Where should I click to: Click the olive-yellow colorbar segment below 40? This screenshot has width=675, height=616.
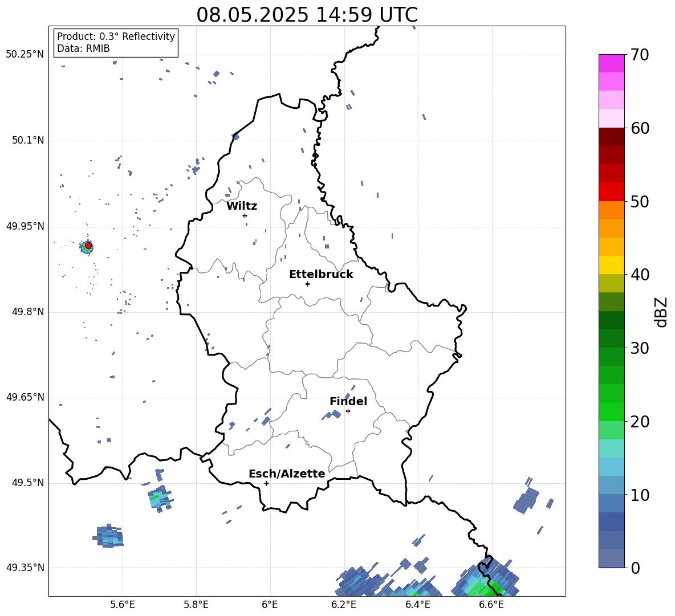[611, 283]
